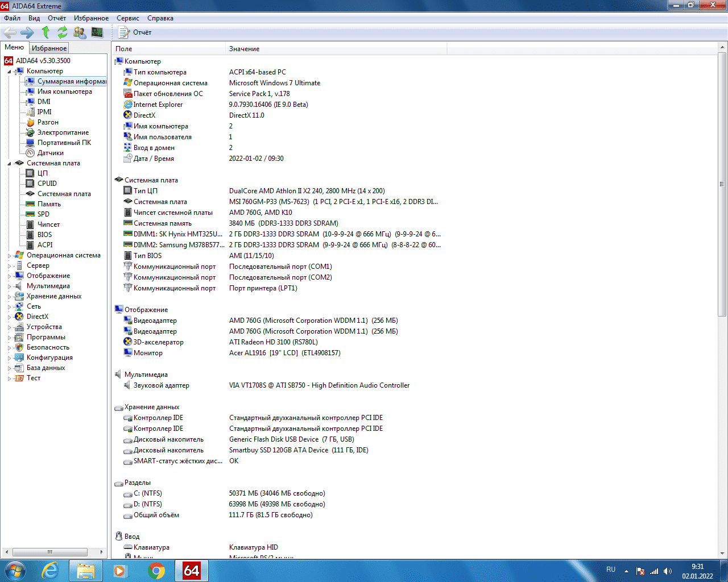Click the Монитор row icon

(x=128, y=352)
